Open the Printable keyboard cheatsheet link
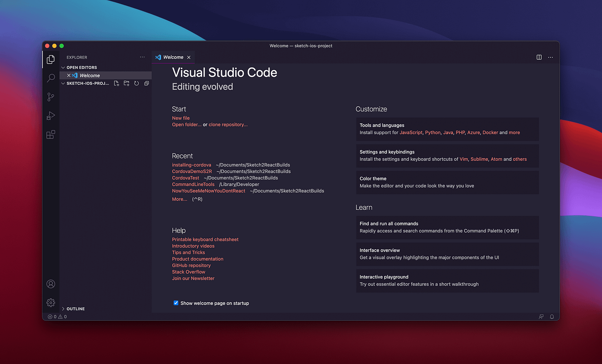 click(205, 239)
